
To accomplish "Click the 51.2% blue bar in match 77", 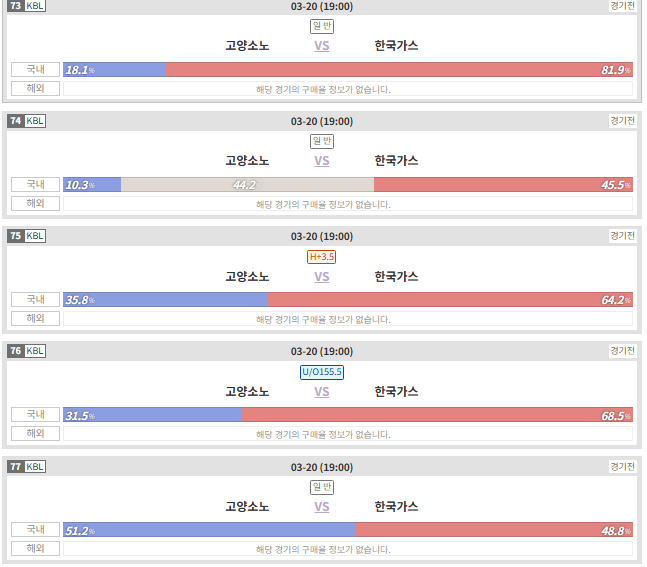I will tap(209, 530).
